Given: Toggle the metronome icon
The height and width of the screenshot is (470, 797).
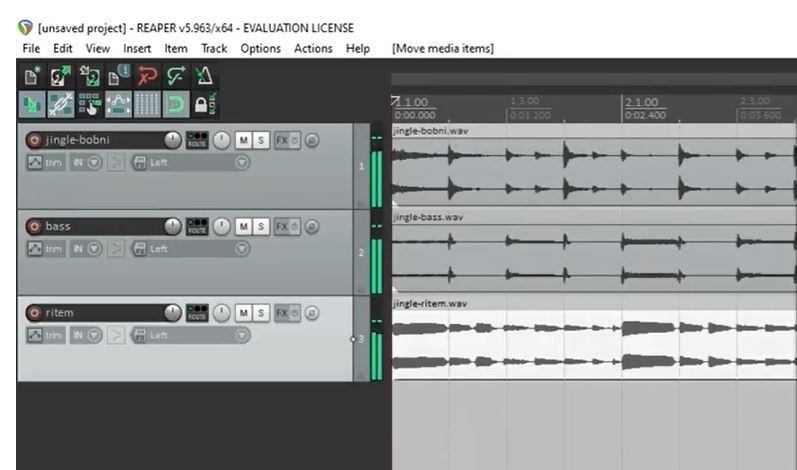Looking at the screenshot, I should [204, 76].
